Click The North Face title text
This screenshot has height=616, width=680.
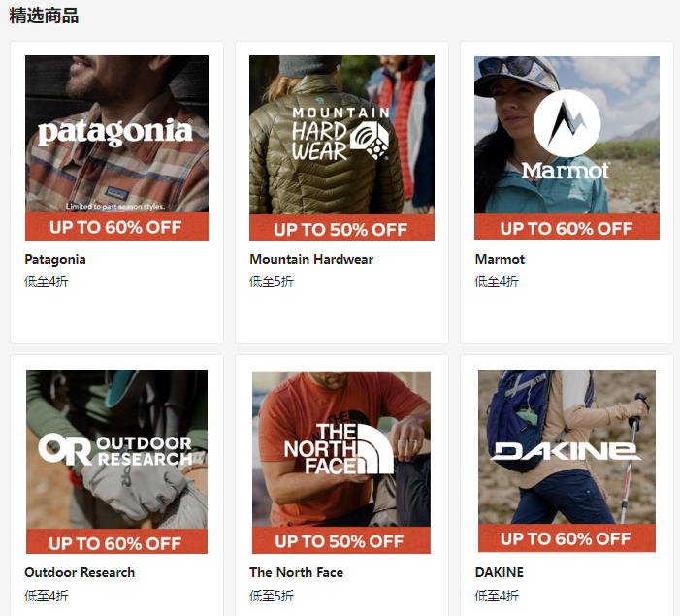[x=296, y=572]
